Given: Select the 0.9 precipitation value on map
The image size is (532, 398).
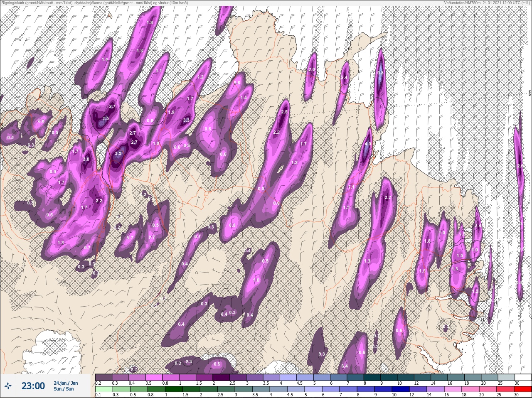Looking at the screenshot, I should tap(53, 172).
